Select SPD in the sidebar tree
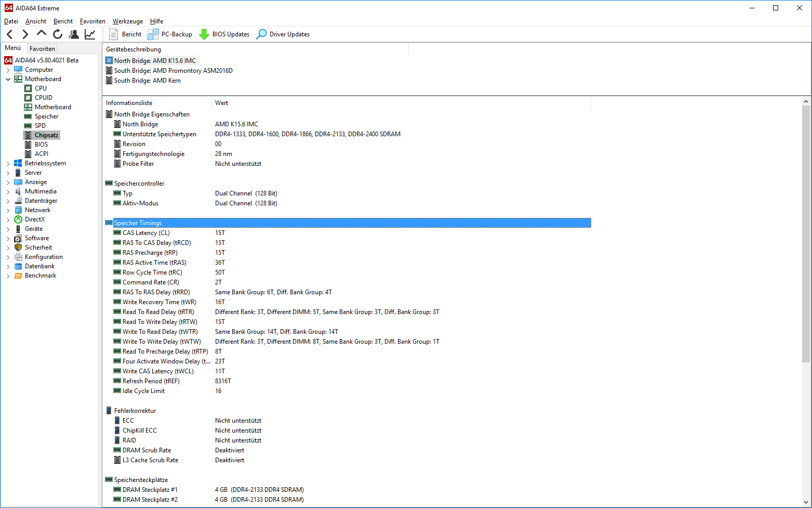Screen dimensions: 812x508 40,126
